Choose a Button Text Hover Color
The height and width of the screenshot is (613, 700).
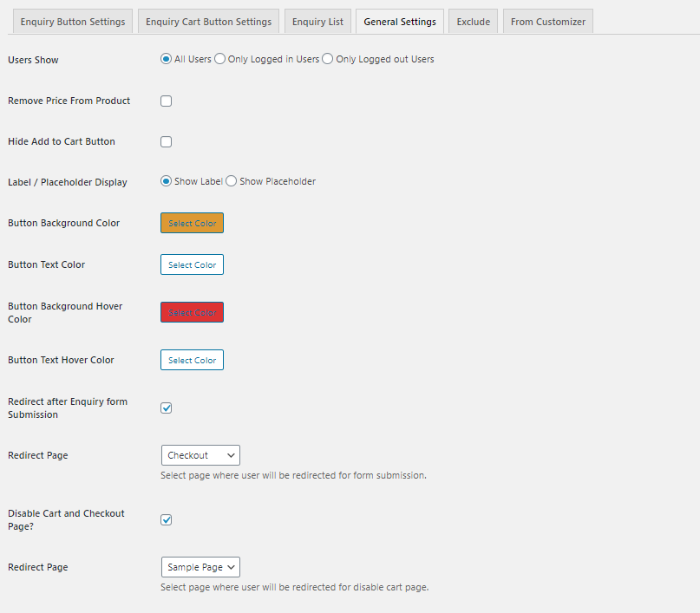[192, 360]
